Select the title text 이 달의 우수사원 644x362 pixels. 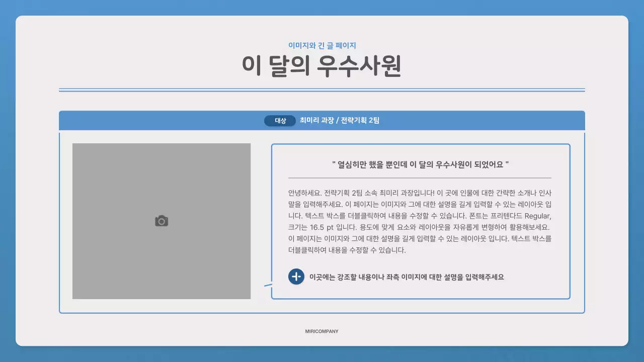[x=321, y=64]
